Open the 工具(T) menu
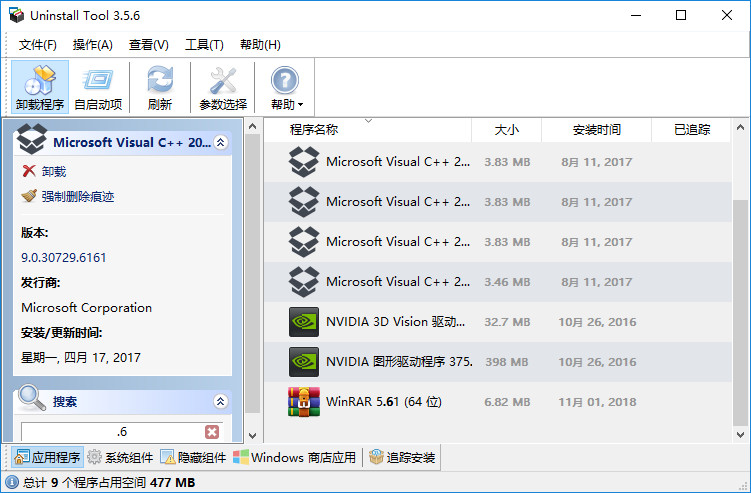751x493 pixels. click(x=204, y=45)
